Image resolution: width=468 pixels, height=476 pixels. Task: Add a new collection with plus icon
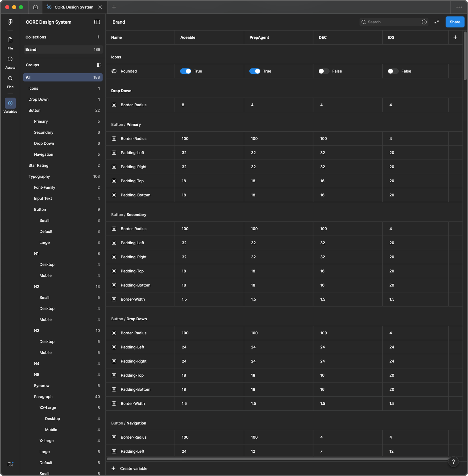(x=98, y=37)
